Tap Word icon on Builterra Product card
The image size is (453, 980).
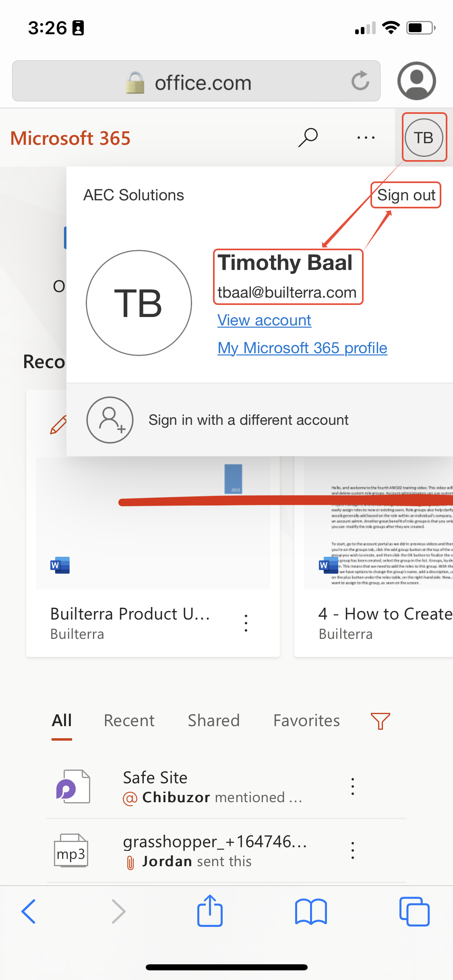coord(60,565)
